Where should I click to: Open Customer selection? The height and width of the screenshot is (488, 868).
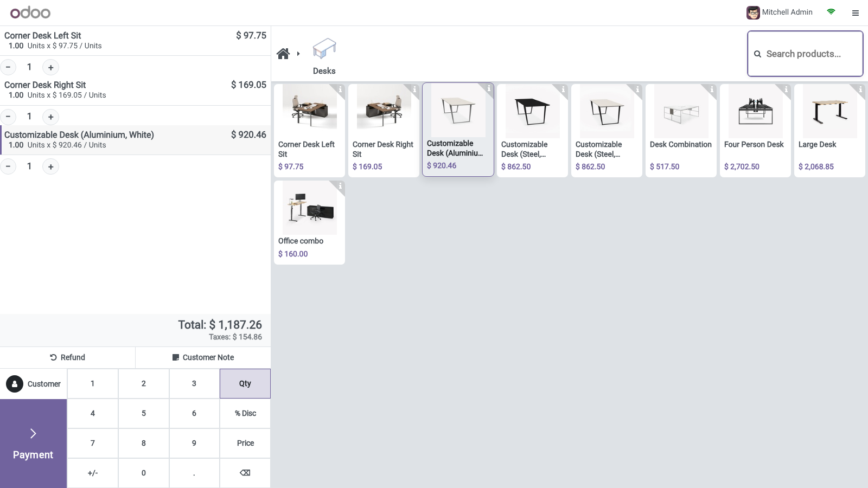click(x=34, y=384)
